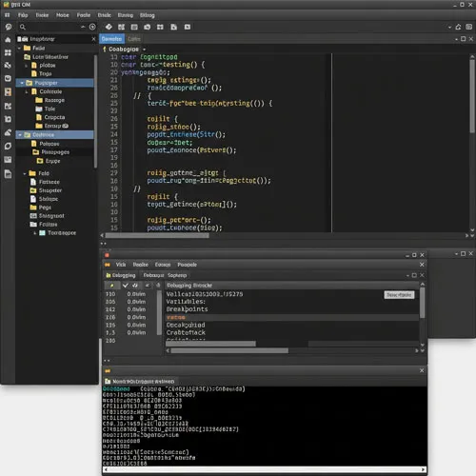Open the first menu after the grid icon

23,15
